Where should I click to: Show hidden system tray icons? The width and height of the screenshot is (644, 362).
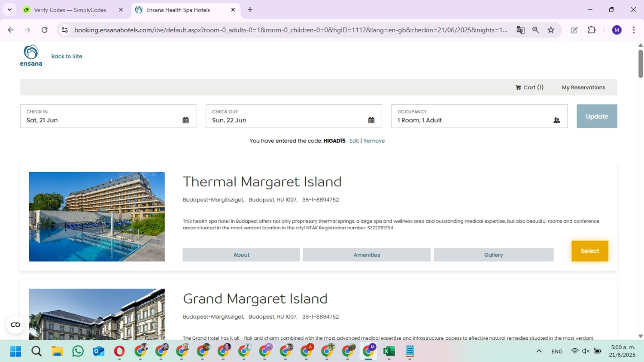(539, 351)
